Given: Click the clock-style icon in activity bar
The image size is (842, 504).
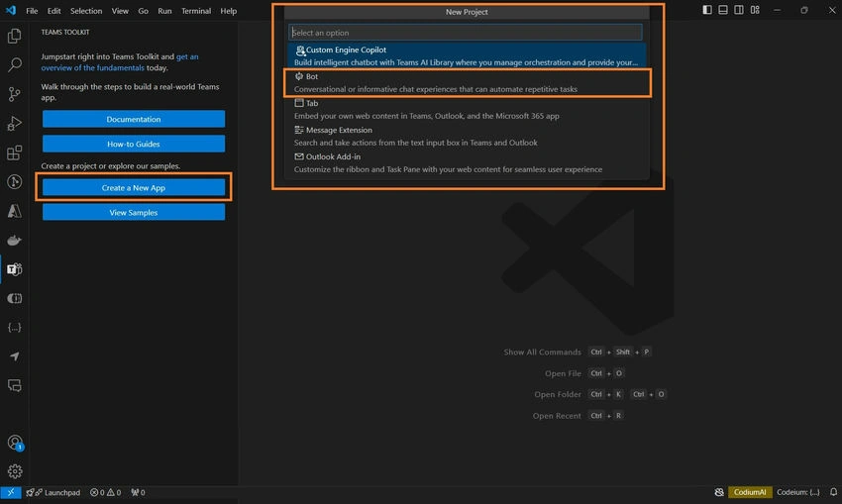Looking at the screenshot, I should point(15,182).
